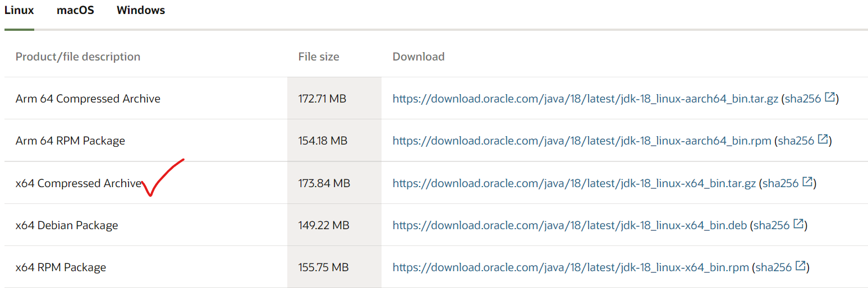Viewport: 868px width, 288px height.
Task: Open external link icon for Arm 64 RPM sha256
Action: point(823,140)
